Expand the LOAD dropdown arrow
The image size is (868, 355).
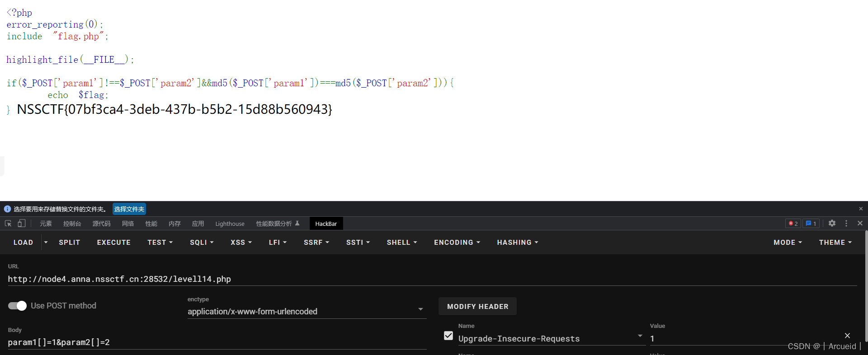point(46,243)
